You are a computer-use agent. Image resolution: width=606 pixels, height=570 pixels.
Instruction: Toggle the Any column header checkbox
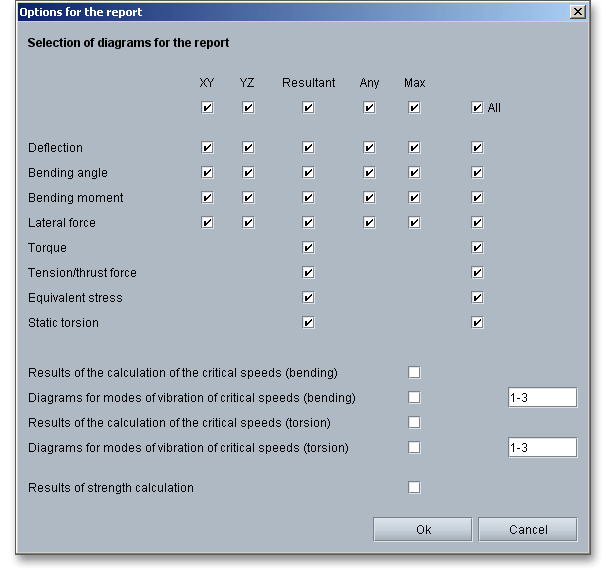369,108
